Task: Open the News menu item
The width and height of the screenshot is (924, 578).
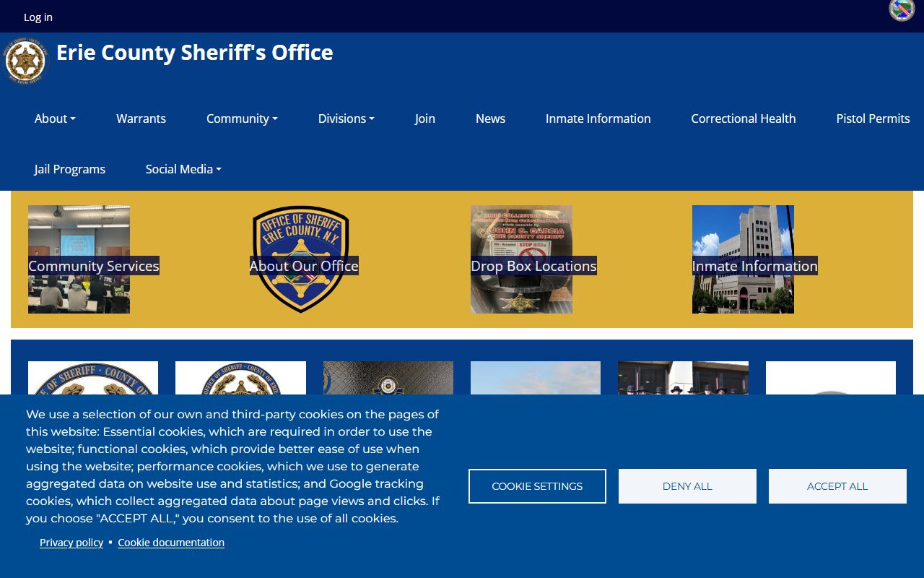Action: pos(490,118)
